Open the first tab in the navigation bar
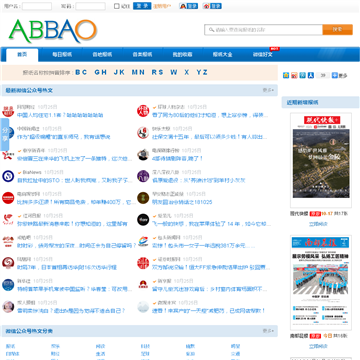The height and width of the screenshot is (360, 360). tap(22, 55)
